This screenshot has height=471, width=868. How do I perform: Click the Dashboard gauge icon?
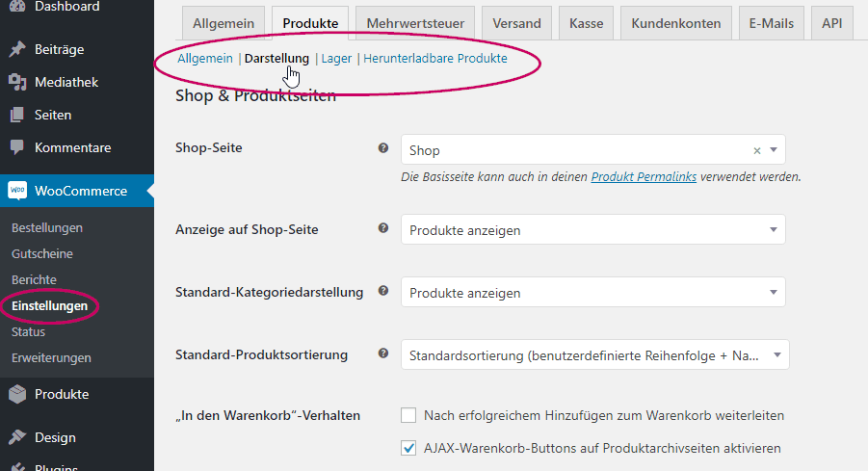pos(17,6)
